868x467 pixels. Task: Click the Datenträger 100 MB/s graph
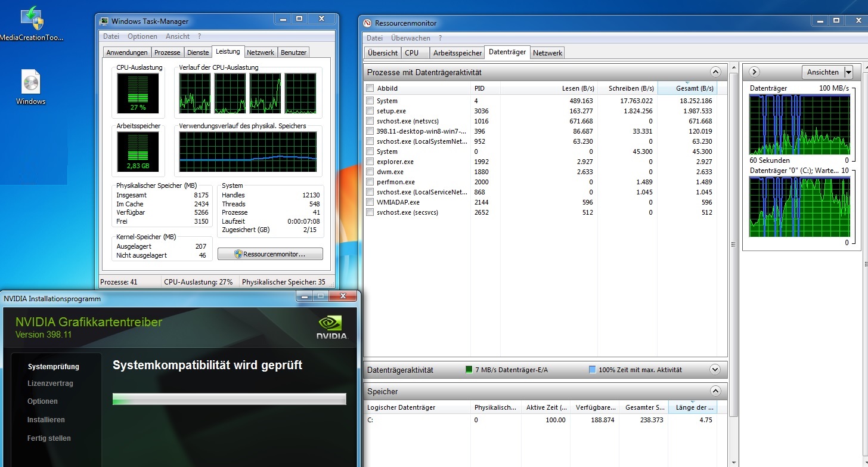tap(800, 124)
